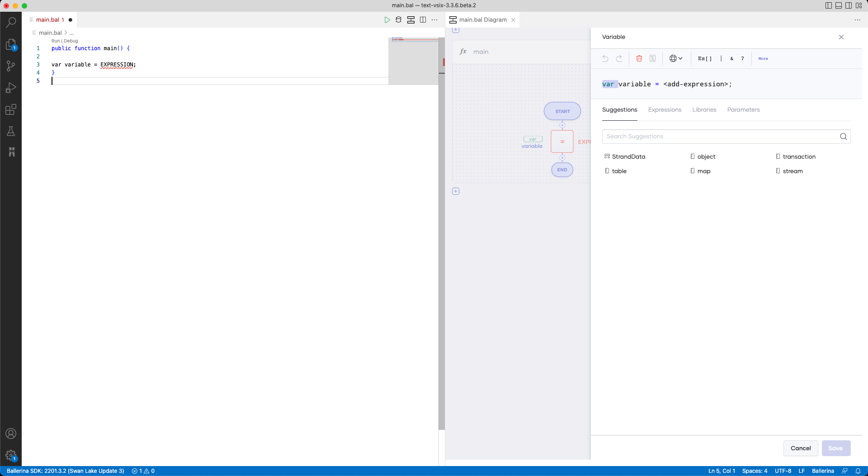Switch to the Expressions tab
The width and height of the screenshot is (868, 476).
(665, 110)
